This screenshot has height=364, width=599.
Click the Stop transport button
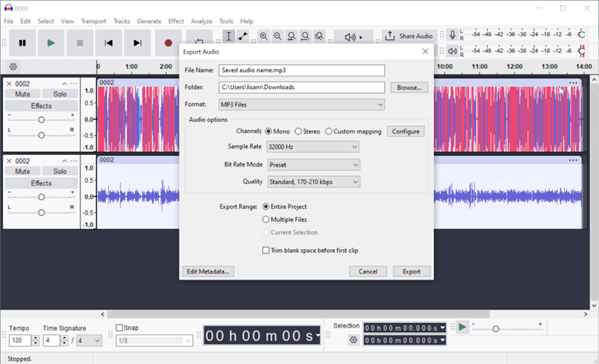(x=80, y=43)
